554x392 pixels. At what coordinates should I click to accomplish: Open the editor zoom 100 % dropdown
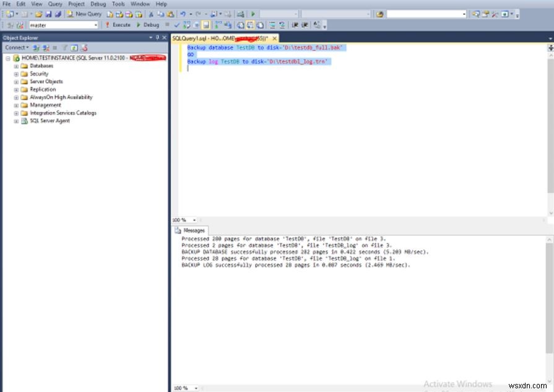pos(194,220)
